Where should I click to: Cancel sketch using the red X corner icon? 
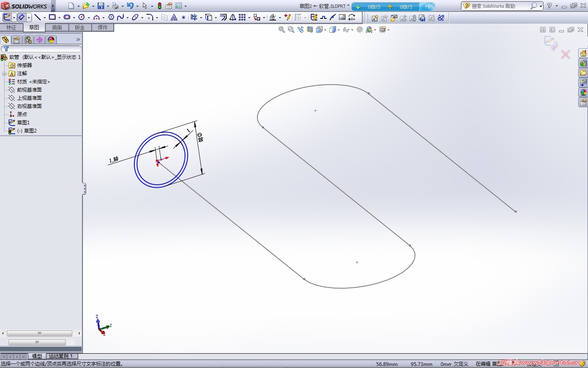pyautogui.click(x=566, y=54)
